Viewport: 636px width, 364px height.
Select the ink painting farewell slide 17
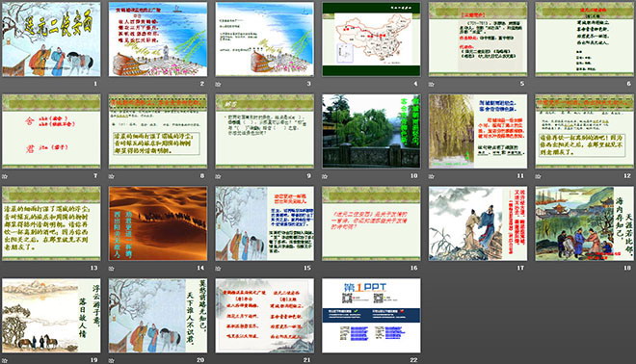point(478,223)
